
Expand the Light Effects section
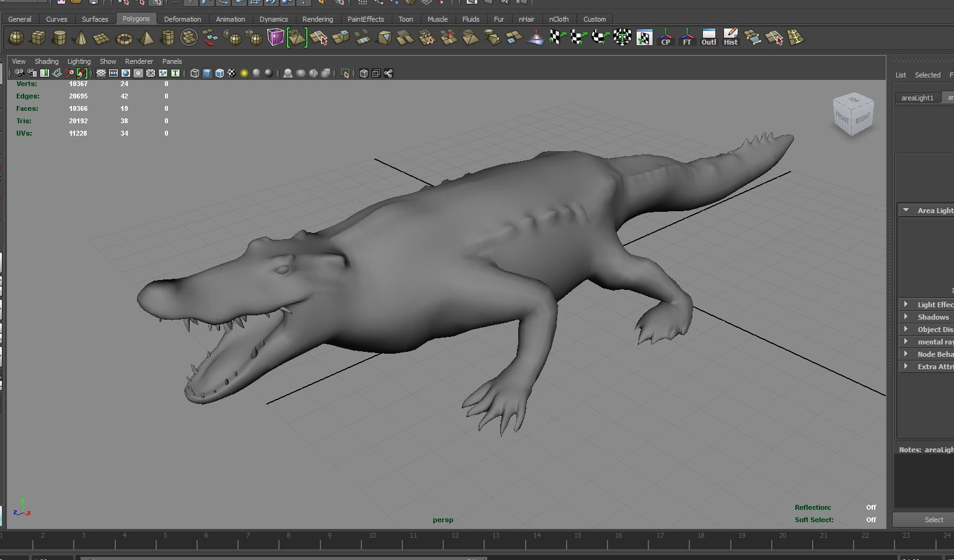click(906, 304)
